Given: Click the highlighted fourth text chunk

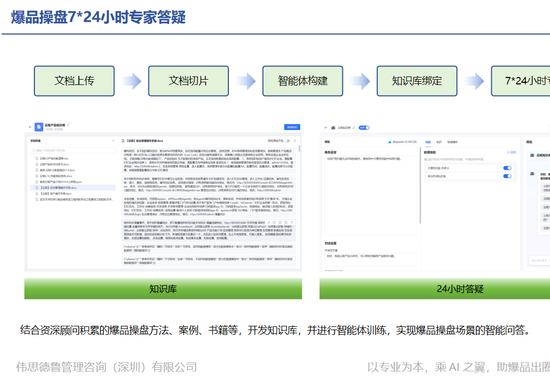Looking at the screenshot, I should 208,230.
